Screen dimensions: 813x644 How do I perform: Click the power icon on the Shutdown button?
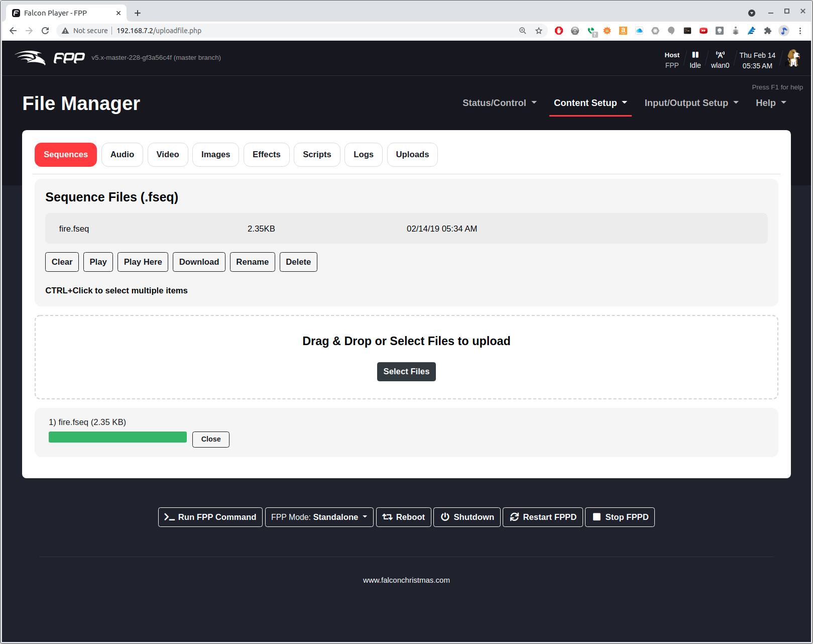[445, 517]
